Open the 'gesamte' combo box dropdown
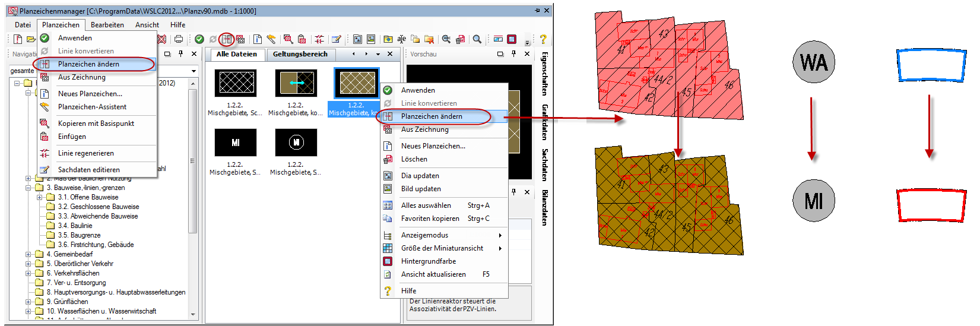 (x=194, y=71)
